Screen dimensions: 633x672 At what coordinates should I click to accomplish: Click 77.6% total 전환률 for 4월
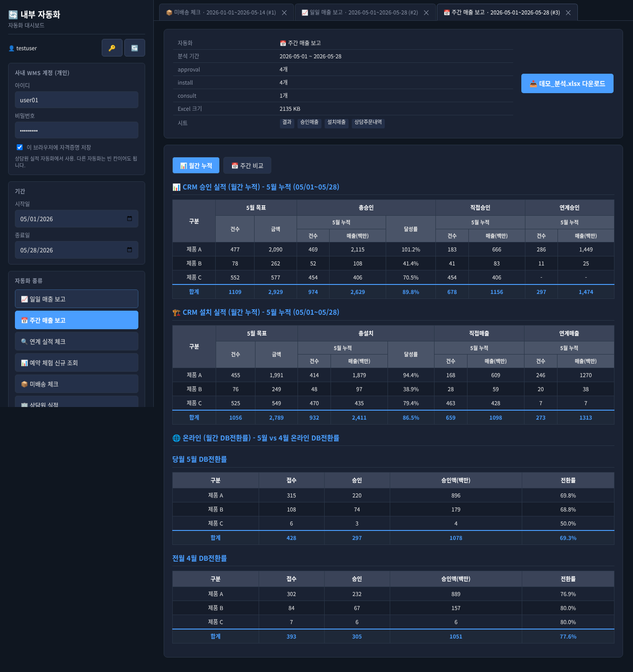(568, 637)
